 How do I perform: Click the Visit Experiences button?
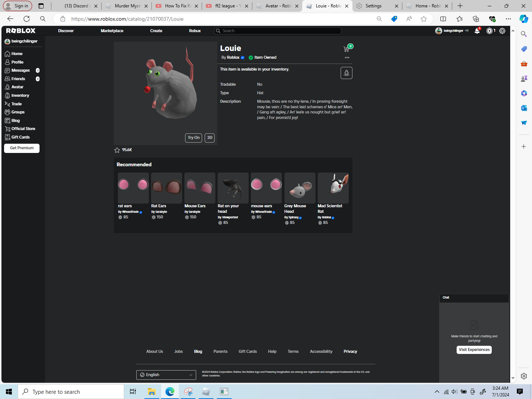[x=474, y=350]
